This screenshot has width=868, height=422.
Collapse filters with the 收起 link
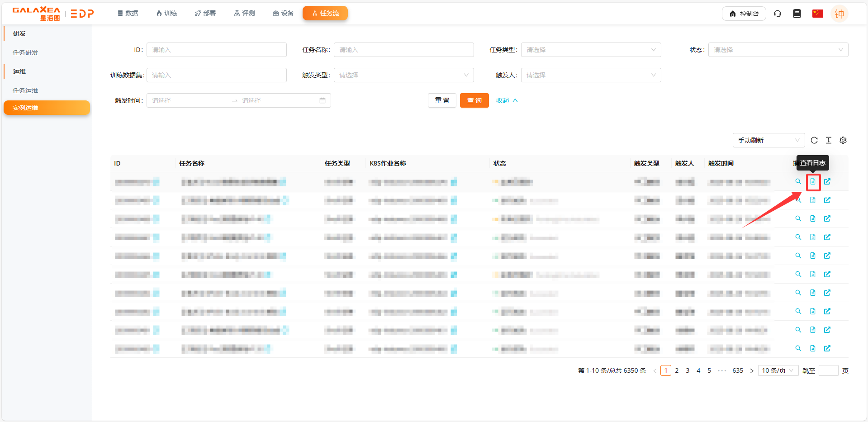click(507, 100)
